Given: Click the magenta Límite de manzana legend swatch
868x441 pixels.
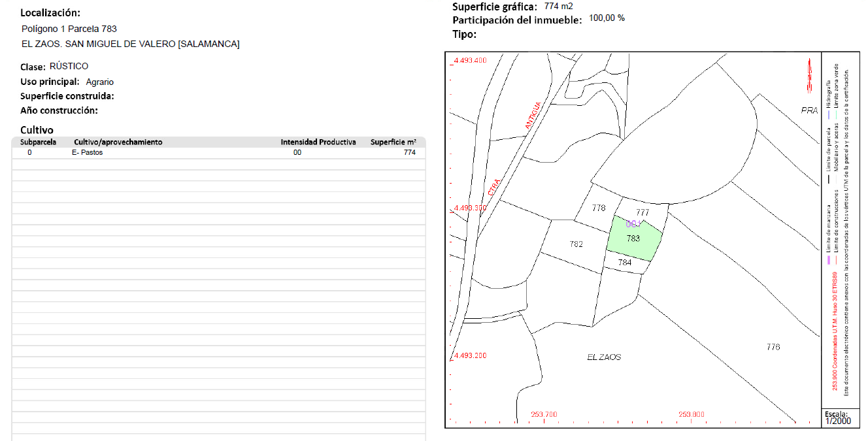Looking at the screenshot, I should tap(829, 260).
